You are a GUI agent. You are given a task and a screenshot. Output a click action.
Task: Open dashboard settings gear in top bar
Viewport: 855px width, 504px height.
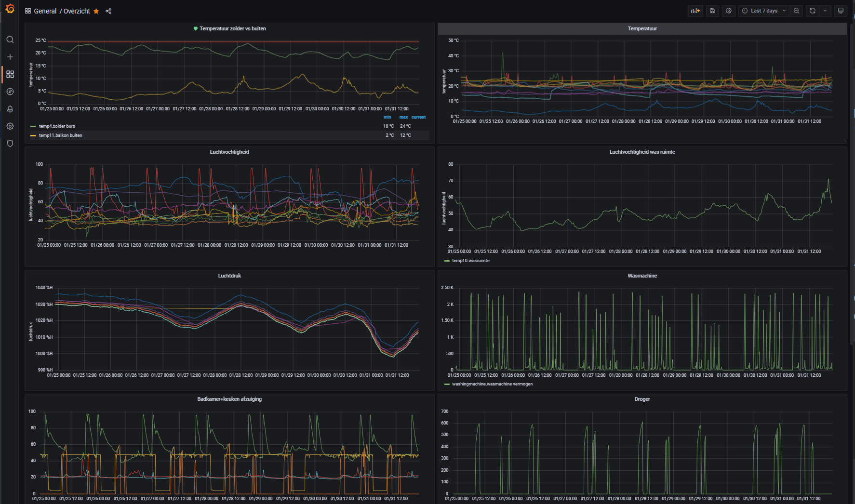click(729, 11)
